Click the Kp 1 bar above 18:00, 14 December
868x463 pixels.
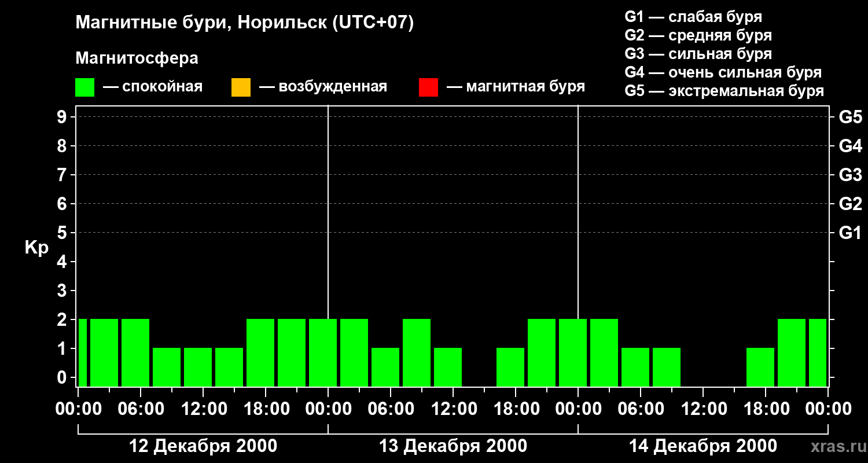[760, 367]
